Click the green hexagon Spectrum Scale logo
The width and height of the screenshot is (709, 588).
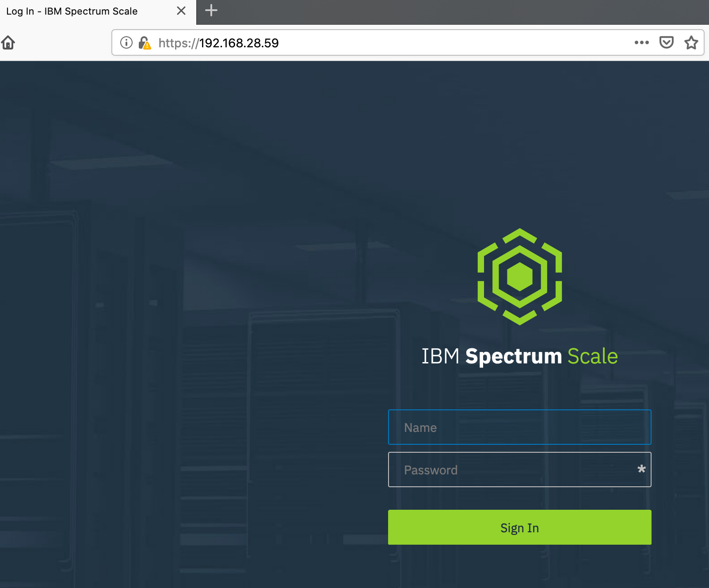519,277
